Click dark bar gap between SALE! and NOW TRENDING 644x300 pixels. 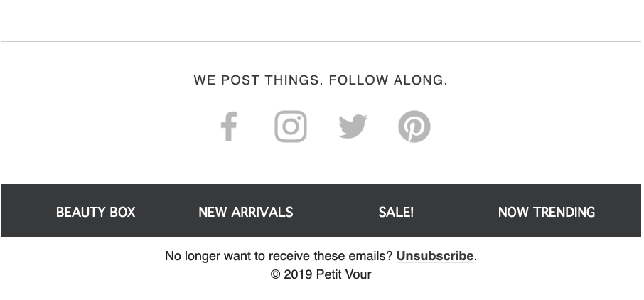(455, 212)
